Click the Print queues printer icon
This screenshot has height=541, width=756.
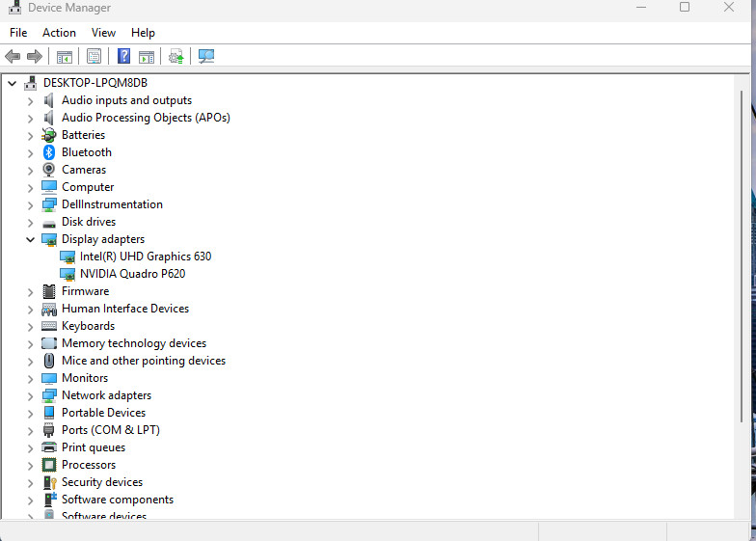[x=48, y=447]
